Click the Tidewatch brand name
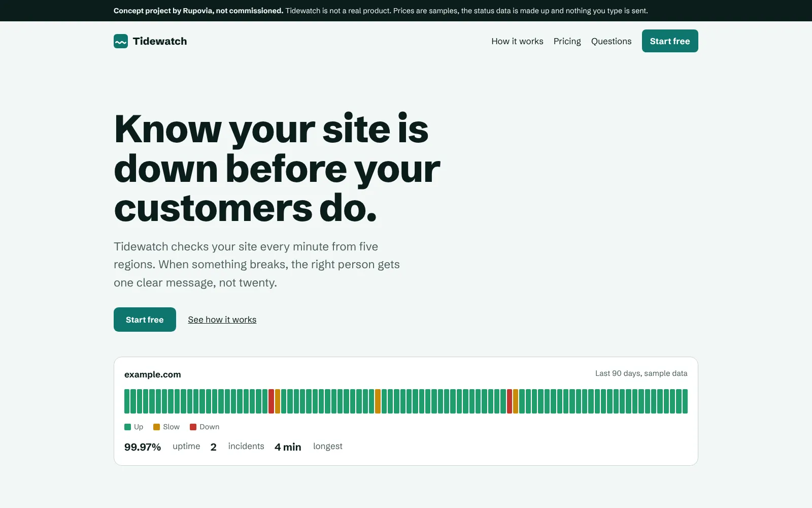This screenshot has height=508, width=812. tap(160, 41)
